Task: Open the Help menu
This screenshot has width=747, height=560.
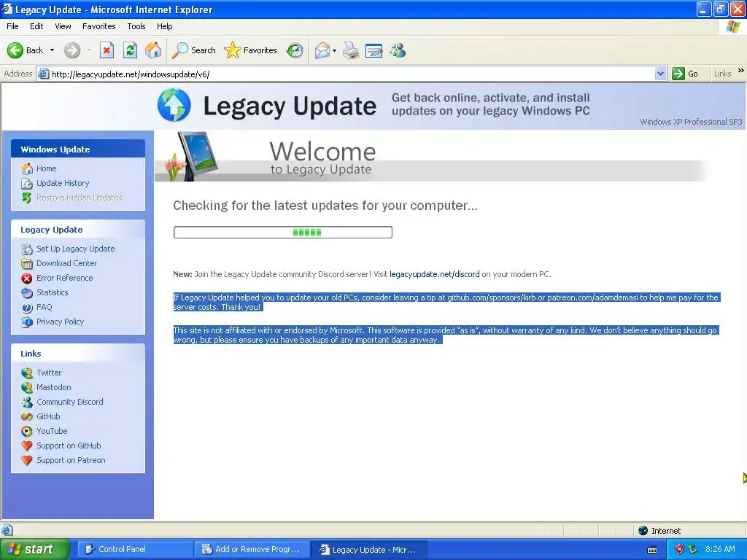Action: (164, 26)
